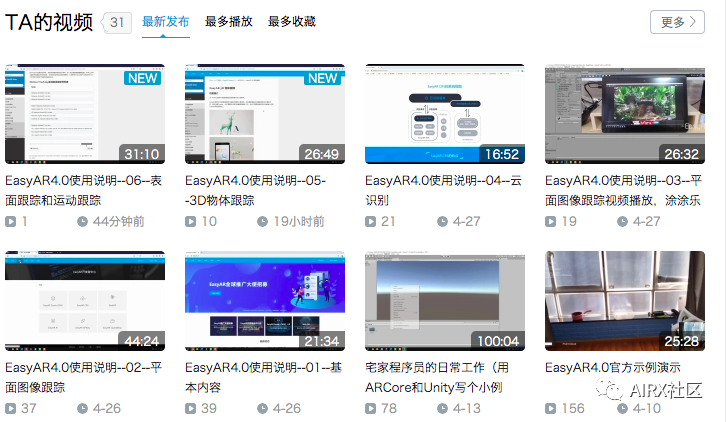Open the 31:10 video thumbnail
This screenshot has height=422, width=726.
[85, 114]
